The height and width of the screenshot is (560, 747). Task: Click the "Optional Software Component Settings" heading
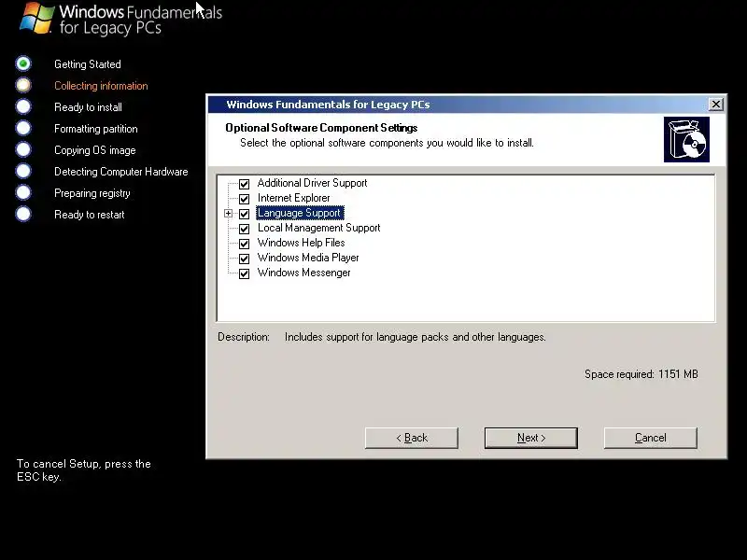click(x=321, y=128)
